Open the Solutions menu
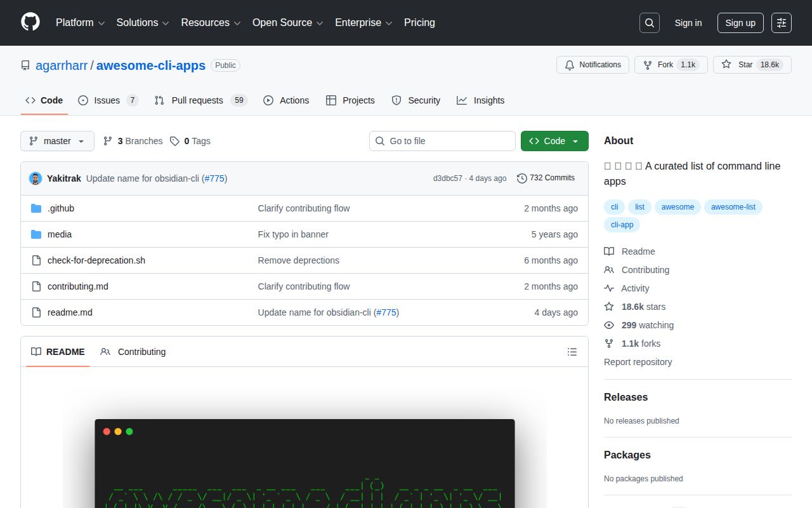 pyautogui.click(x=141, y=23)
